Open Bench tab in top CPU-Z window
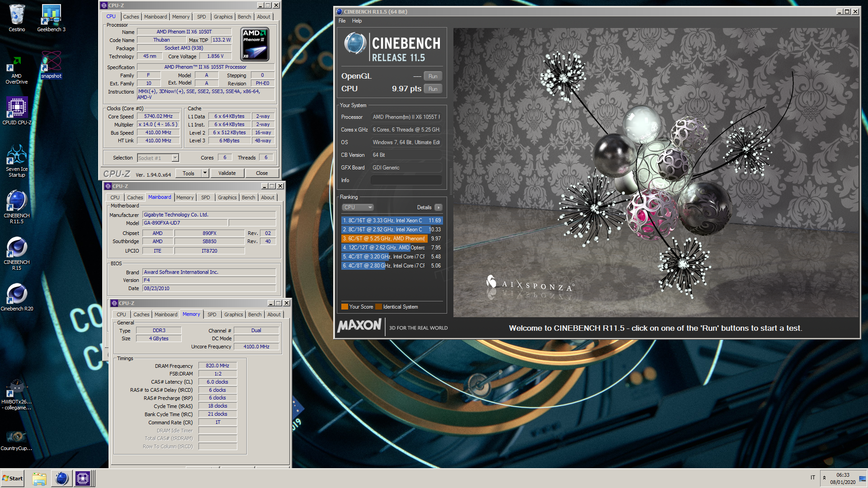Image resolution: width=868 pixels, height=488 pixels. click(245, 17)
